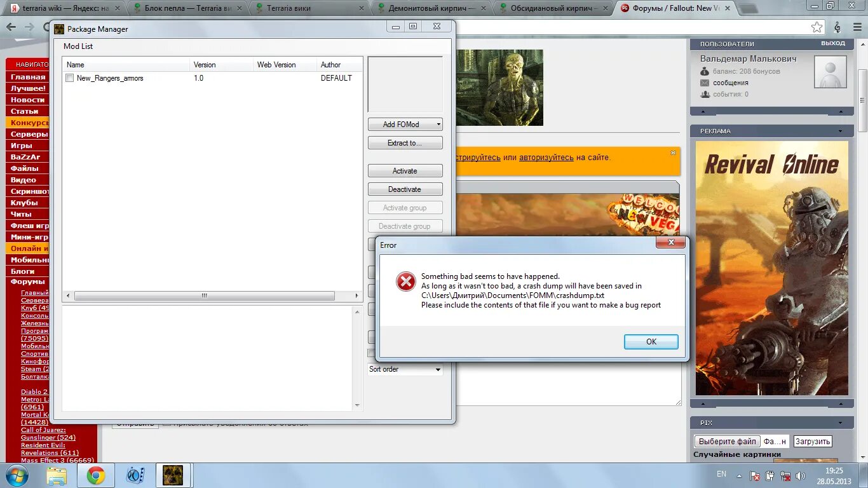The image size is (868, 488).
Task: Open the Форумы navigation item
Action: click(28, 281)
